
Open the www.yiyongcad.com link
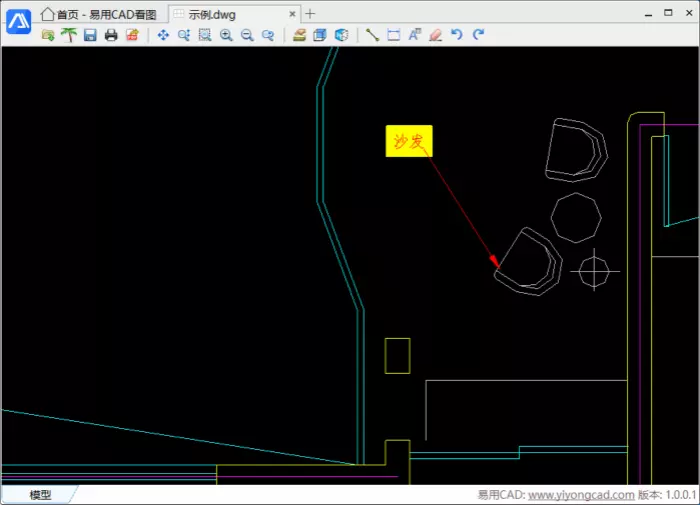click(580, 495)
